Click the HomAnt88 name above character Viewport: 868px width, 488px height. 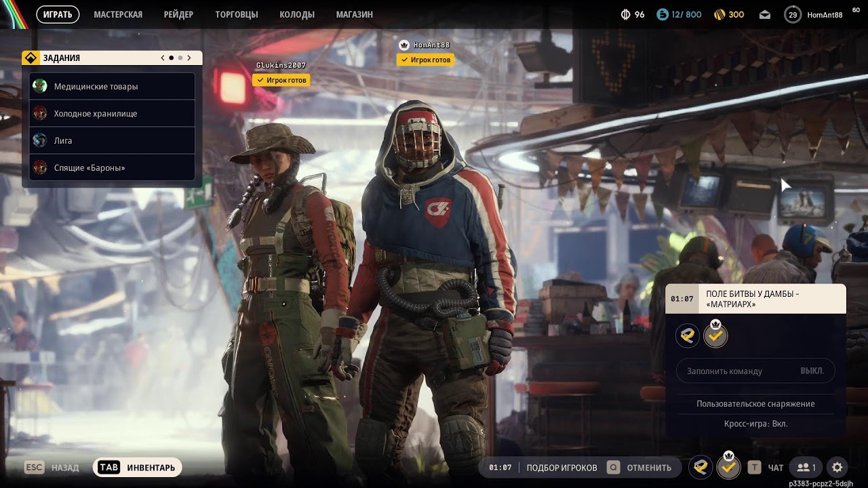coord(431,45)
